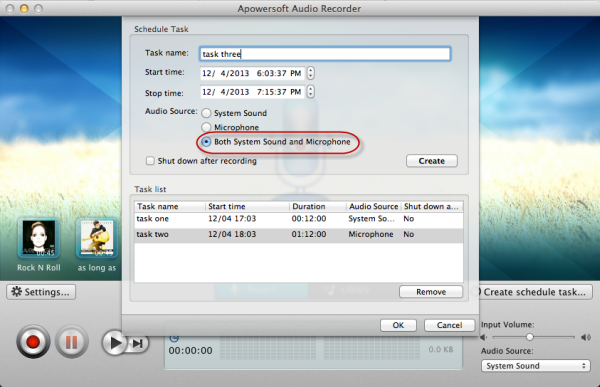Click the clock icon above the timer
600x387 pixels.
174,338
